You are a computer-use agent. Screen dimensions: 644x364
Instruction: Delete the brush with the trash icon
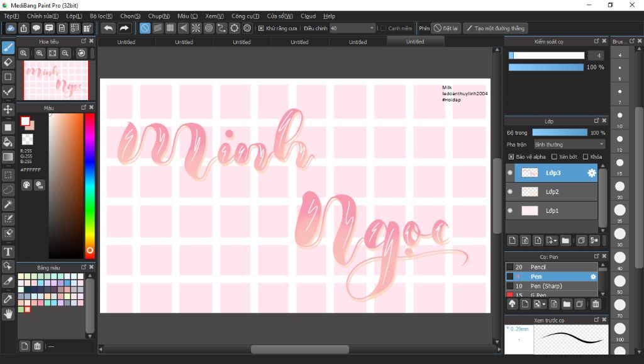[596, 304]
